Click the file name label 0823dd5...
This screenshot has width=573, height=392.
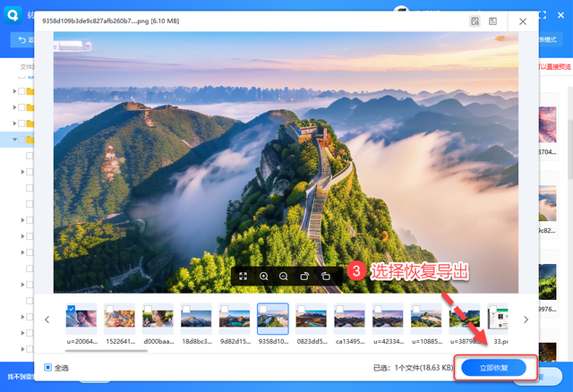coord(312,341)
